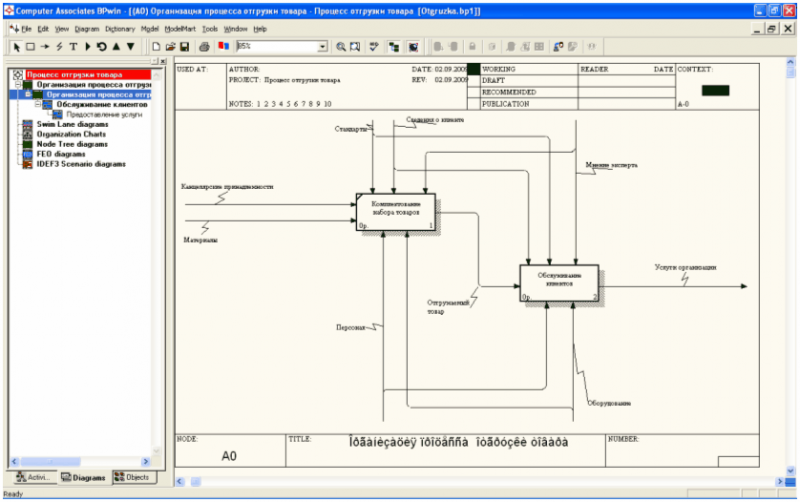Collapse the highlighted 'Организация процесса' tree node
Image resolution: width=800 pixels, height=502 pixels.
(28, 94)
